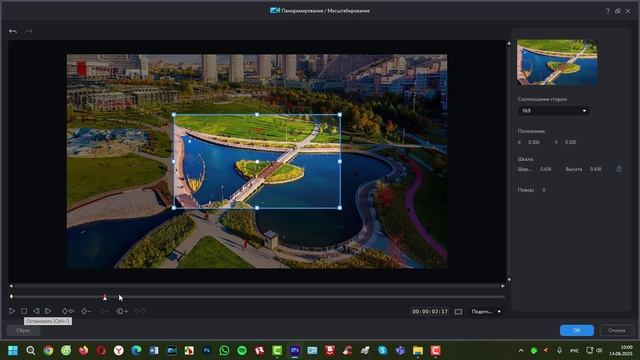Open Google Chrome from the taskbar

pyautogui.click(x=48, y=351)
